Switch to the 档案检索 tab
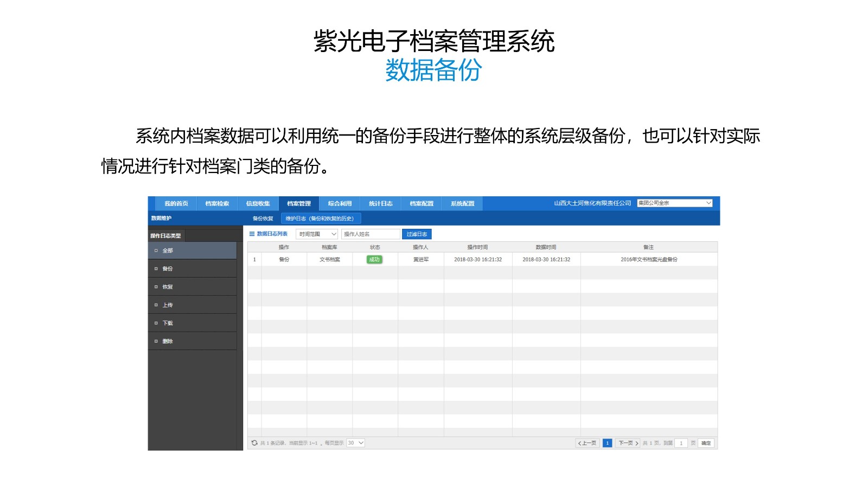 217,204
